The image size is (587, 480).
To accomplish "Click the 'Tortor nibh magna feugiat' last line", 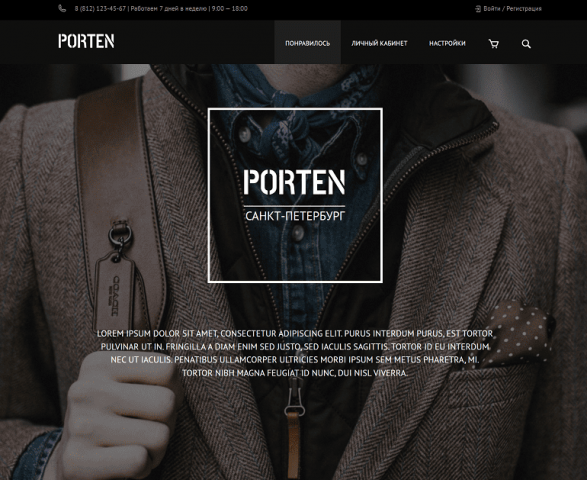I will pos(295,373).
